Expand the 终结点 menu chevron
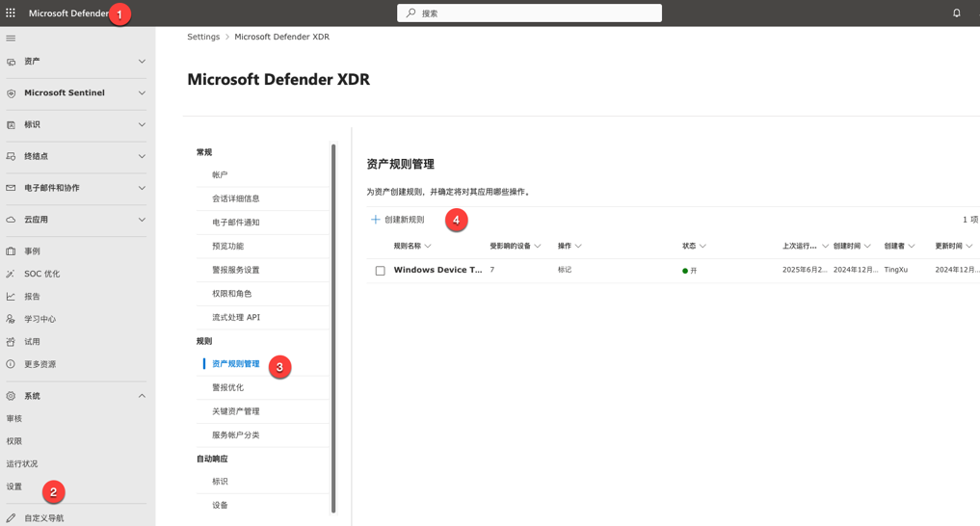The image size is (980, 526). [142, 156]
